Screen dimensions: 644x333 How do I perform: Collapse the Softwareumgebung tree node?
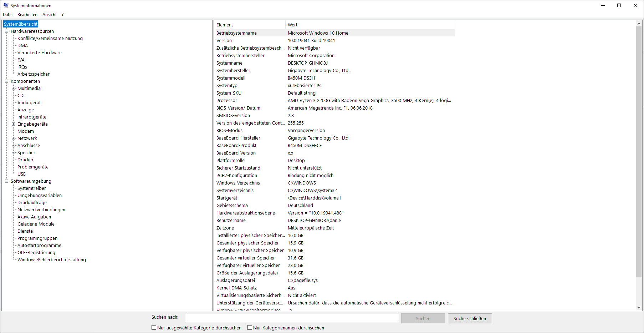tap(6, 181)
